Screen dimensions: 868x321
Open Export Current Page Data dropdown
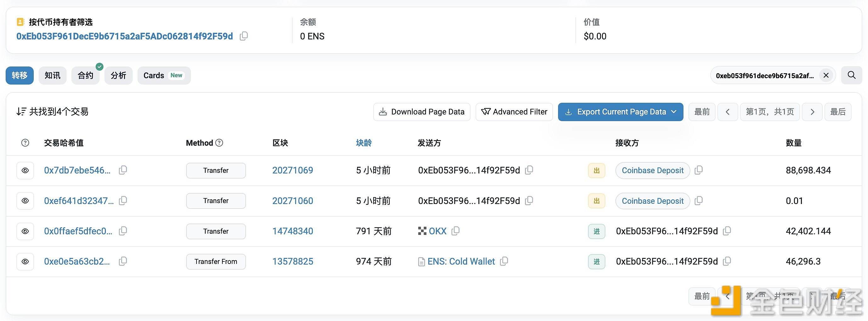point(620,112)
